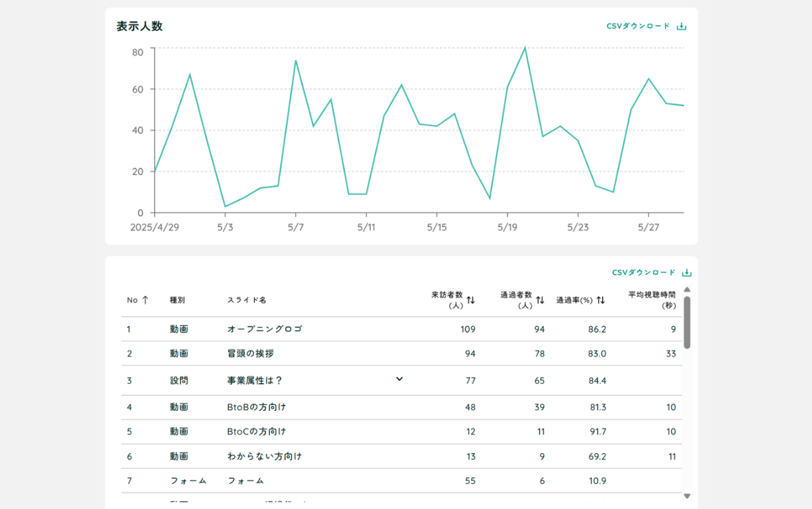Click the chart peak near 5/19
812x509 pixels.
pos(525,48)
